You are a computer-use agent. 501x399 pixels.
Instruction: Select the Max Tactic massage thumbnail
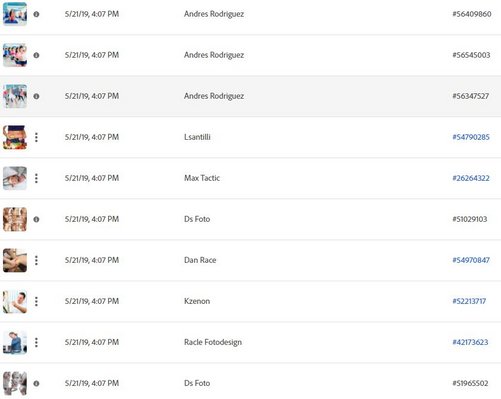tap(15, 178)
